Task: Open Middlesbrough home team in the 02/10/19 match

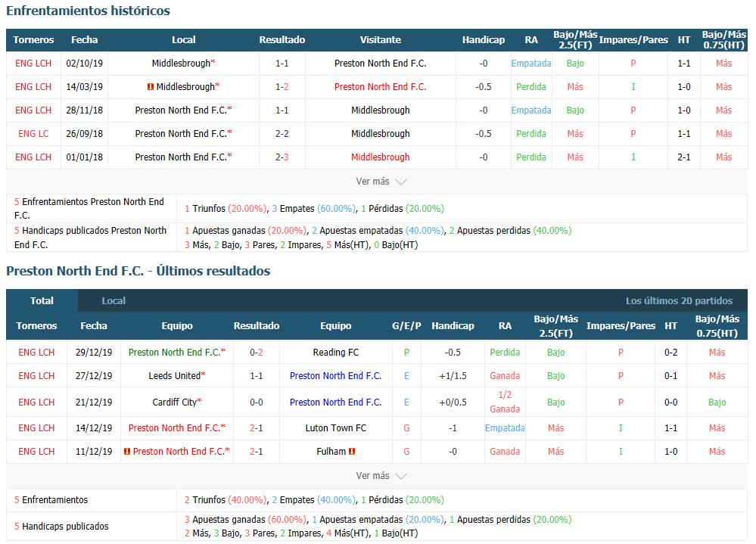Action: (x=183, y=63)
